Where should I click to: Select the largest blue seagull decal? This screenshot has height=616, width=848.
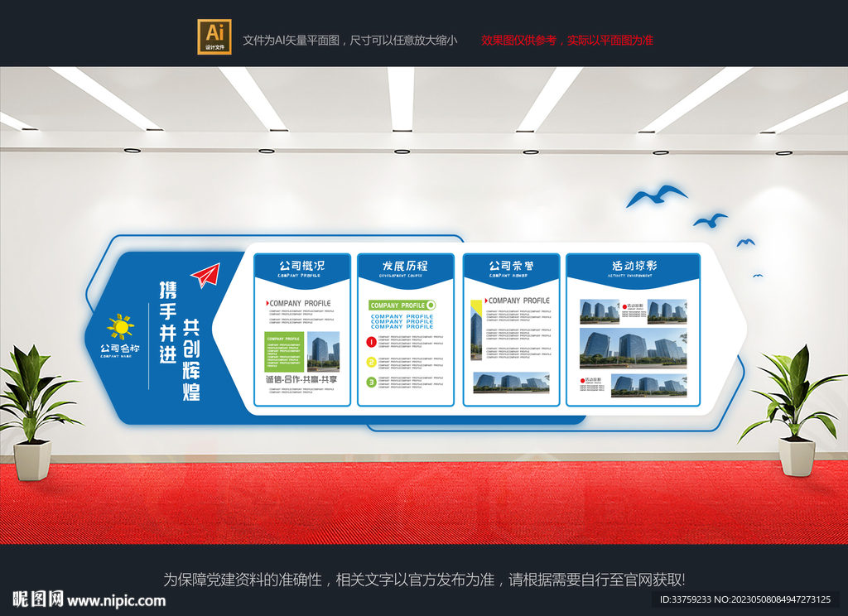pyautogui.click(x=656, y=195)
